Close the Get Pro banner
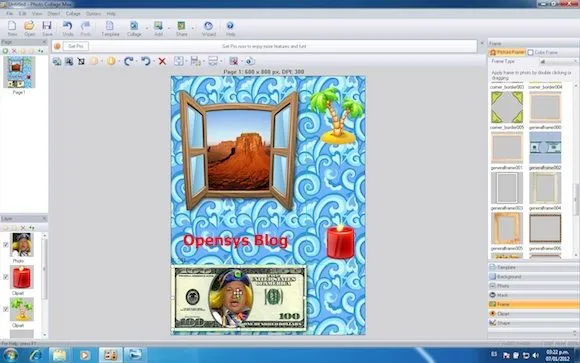 tap(482, 43)
